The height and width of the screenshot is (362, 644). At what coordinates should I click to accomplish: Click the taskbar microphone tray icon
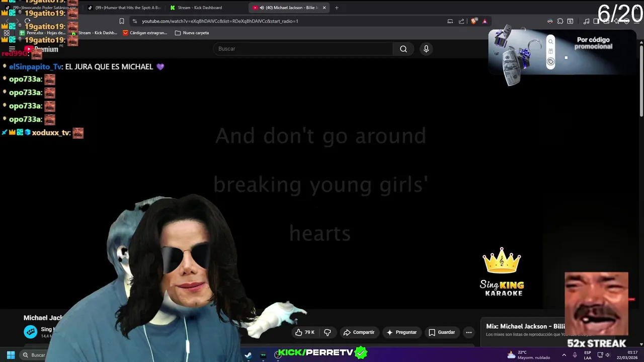pyautogui.click(x=575, y=355)
